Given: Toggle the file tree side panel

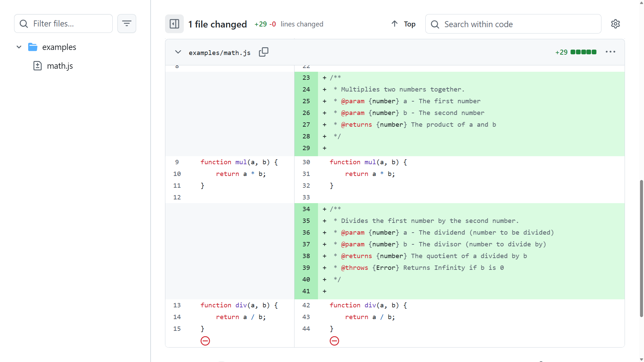Looking at the screenshot, I should tap(174, 24).
